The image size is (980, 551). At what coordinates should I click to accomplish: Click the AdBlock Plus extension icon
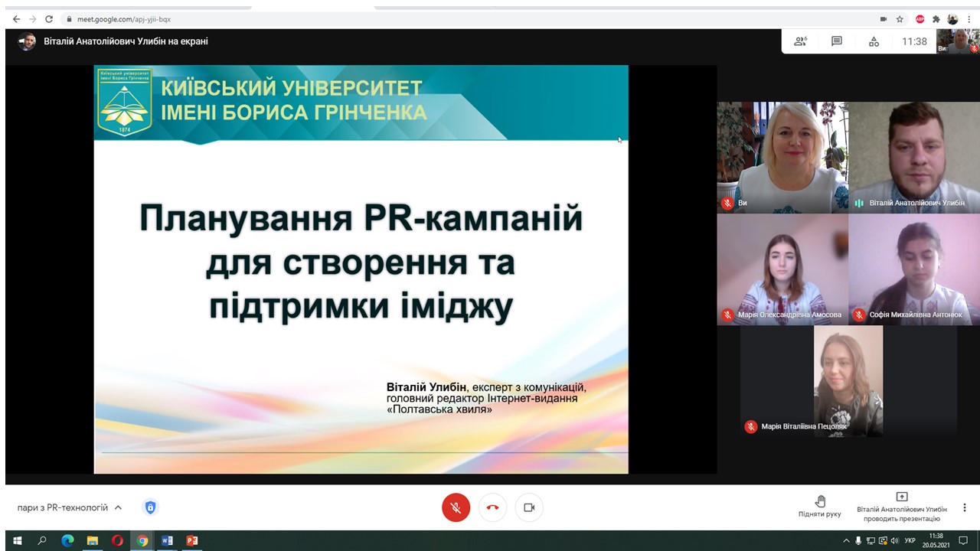[920, 19]
